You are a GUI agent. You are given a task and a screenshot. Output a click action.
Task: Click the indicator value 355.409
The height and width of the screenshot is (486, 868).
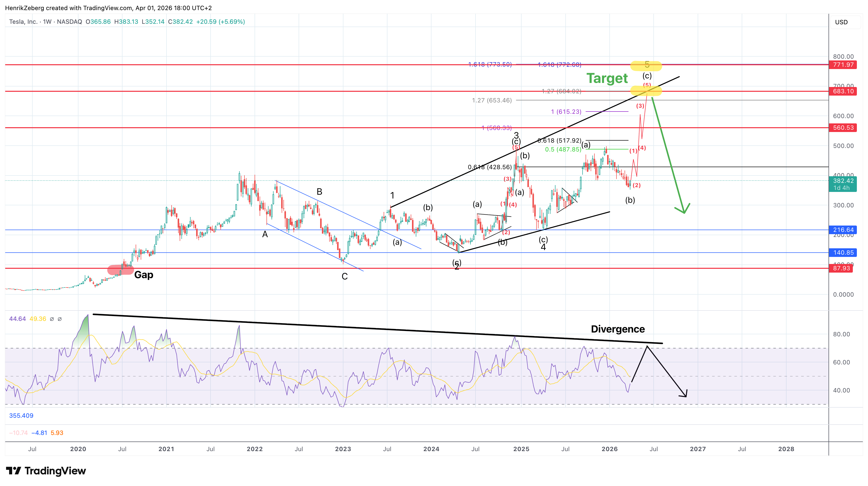point(21,416)
